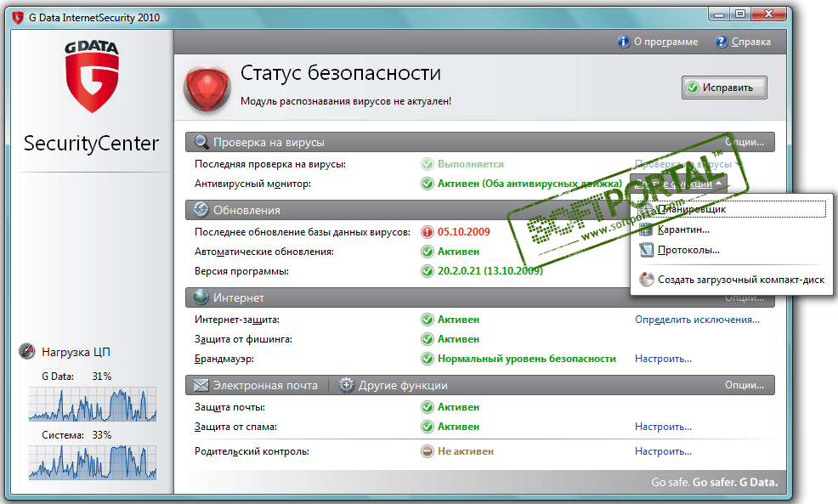Minimize the G Data InternetSecurity window
Screen dimensions: 838x504
(719, 14)
